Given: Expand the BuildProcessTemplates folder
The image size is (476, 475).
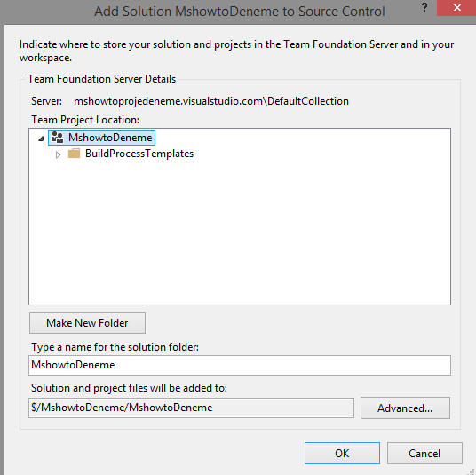Looking at the screenshot, I should 58,154.
